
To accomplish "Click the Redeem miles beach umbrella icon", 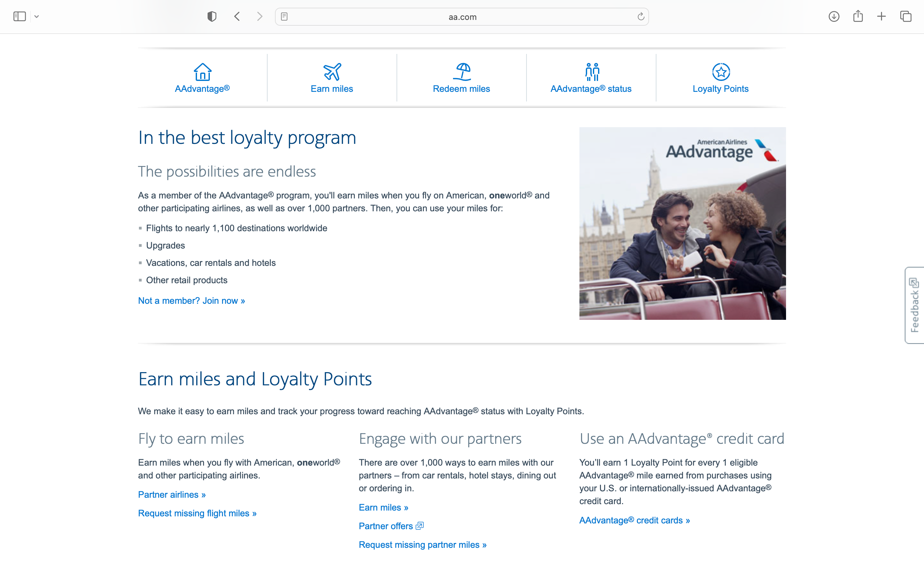I will pyautogui.click(x=462, y=72).
